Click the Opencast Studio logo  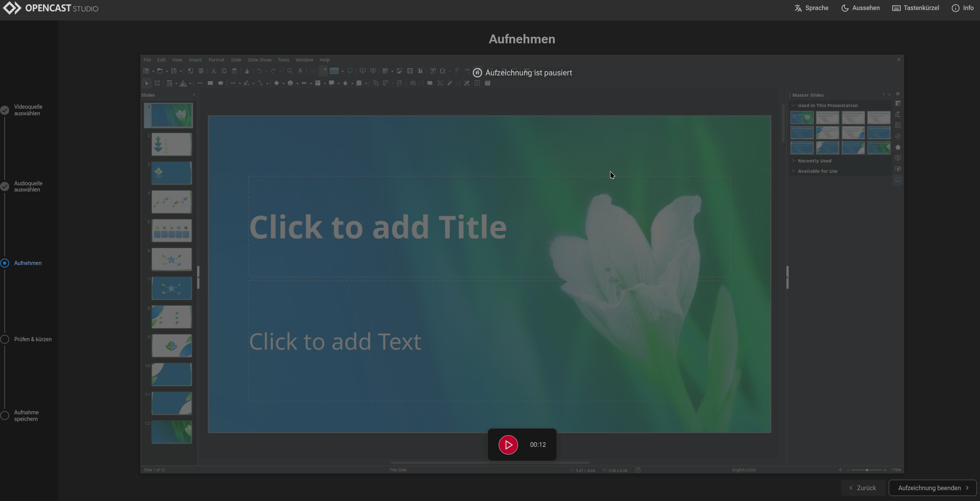[51, 8]
